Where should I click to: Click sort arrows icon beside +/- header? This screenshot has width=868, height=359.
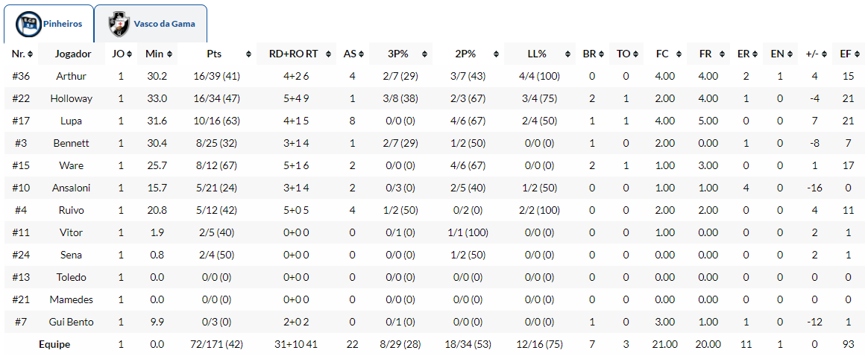coord(823,54)
